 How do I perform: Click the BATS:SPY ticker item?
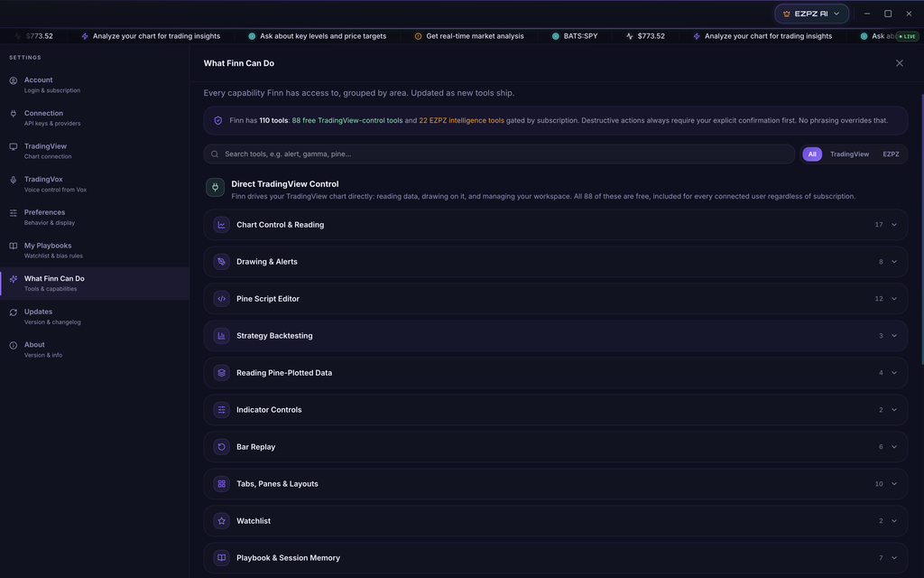tap(575, 36)
